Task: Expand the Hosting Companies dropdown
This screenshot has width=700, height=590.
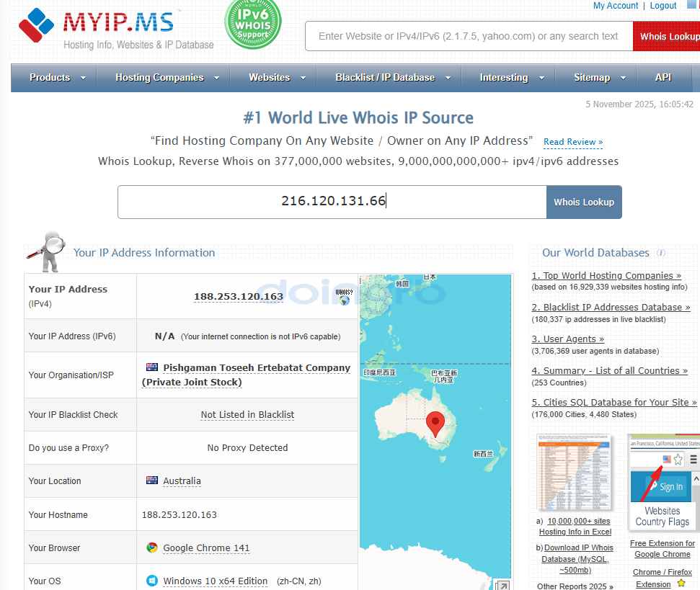Action: click(167, 78)
